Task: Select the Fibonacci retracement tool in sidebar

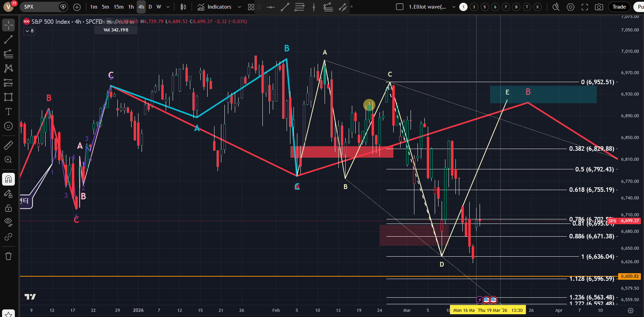Action: pos(8,54)
